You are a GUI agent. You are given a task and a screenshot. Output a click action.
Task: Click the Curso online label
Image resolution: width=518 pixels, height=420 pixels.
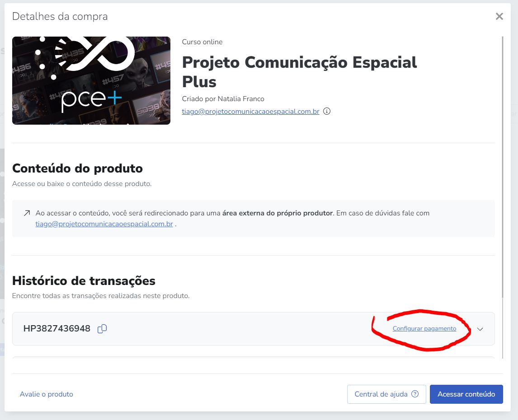(x=202, y=42)
